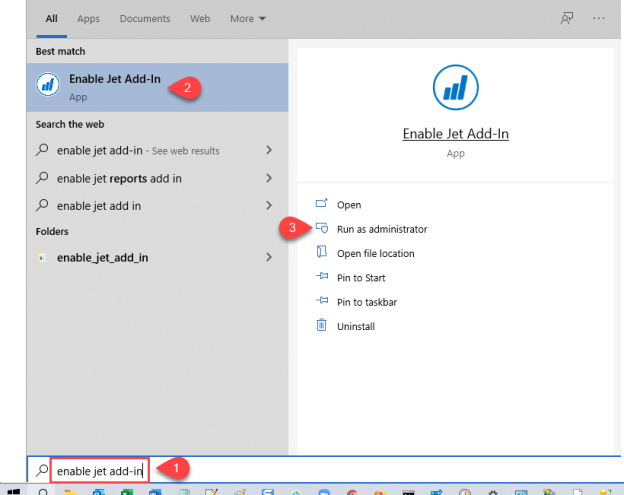This screenshot has height=495, width=624.
Task: Select 'enable jet add-in' web result
Action: [138, 150]
